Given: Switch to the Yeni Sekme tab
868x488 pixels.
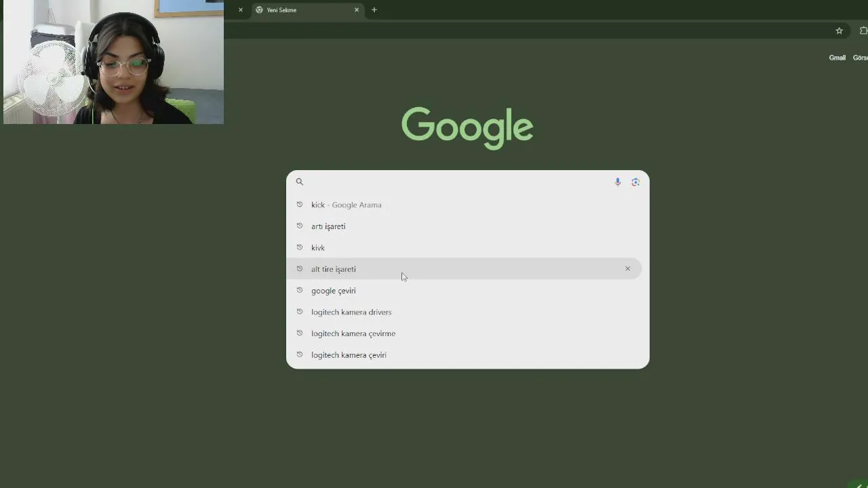Looking at the screenshot, I should [x=307, y=10].
